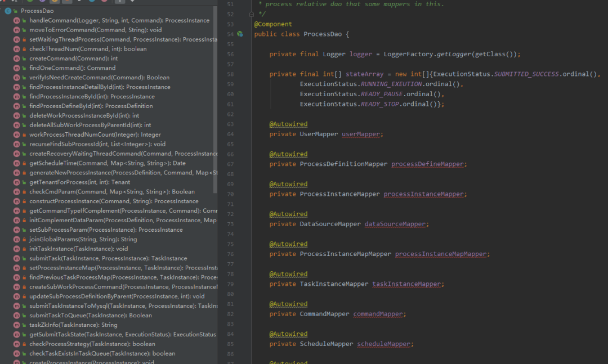Image resolution: width=608 pixels, height=364 pixels.
Task: Click the private lock icon of checkThreadNum
Action: pyautogui.click(x=24, y=49)
